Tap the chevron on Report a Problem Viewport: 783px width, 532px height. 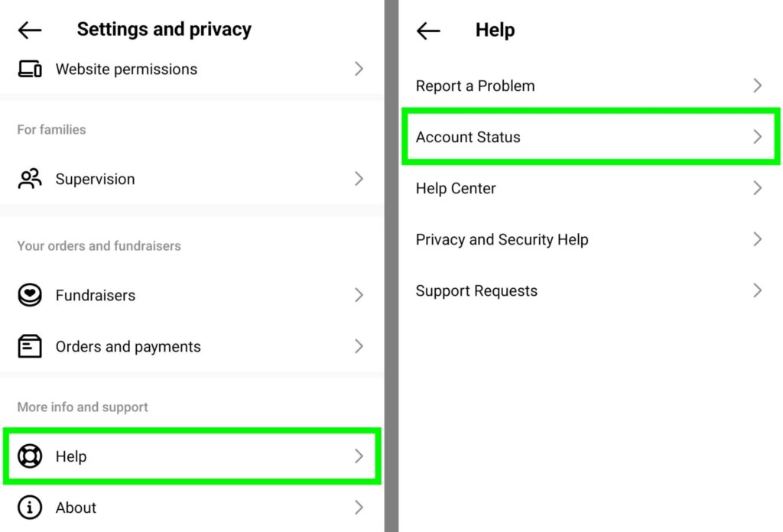[x=758, y=86]
